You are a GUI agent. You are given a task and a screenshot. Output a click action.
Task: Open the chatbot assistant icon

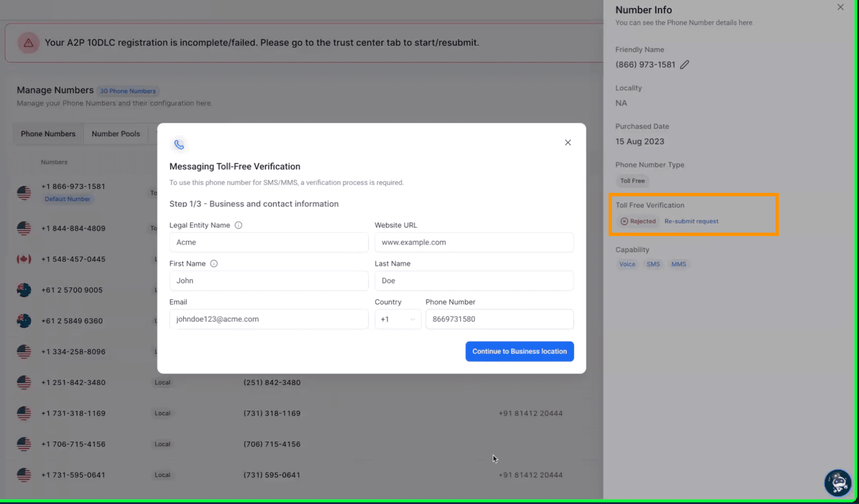coord(838,483)
